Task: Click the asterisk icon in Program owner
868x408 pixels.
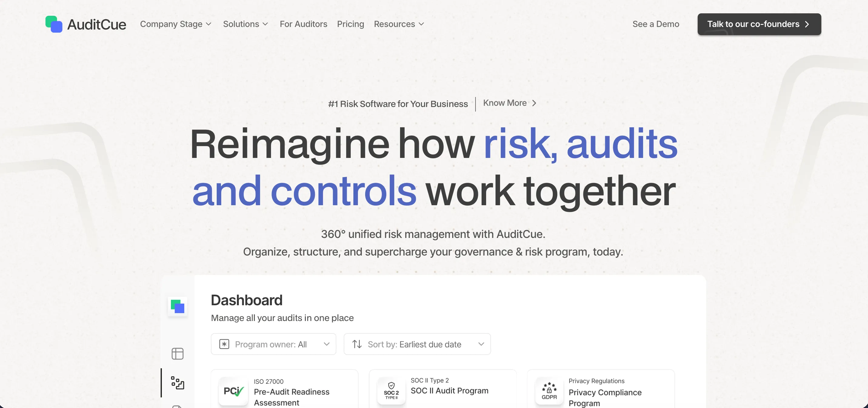Action: (x=224, y=344)
